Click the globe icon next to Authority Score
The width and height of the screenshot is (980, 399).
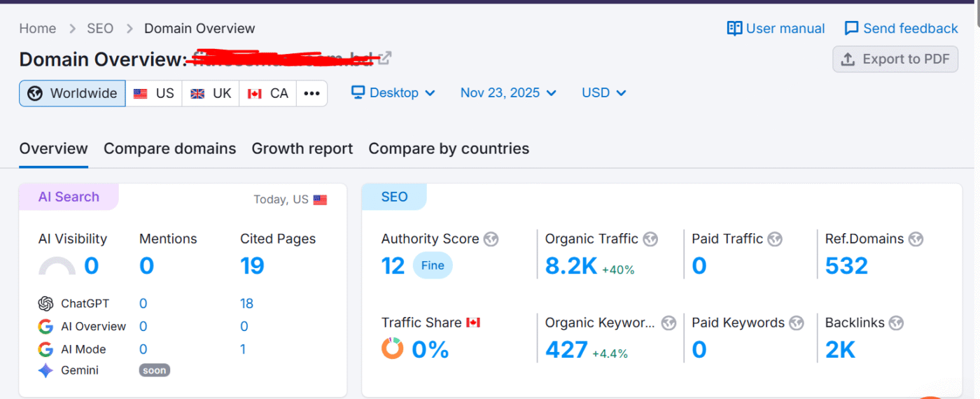tap(491, 239)
